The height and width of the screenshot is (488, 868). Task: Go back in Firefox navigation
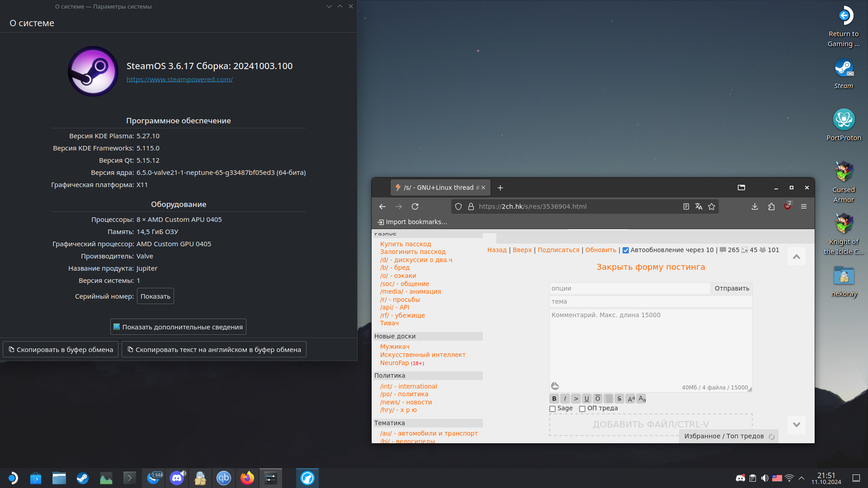point(382,206)
